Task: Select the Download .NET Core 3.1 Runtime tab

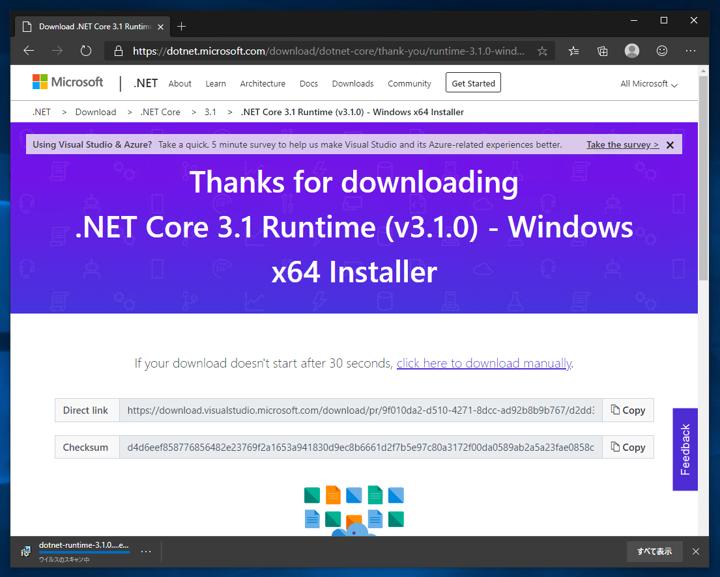Action: click(93, 27)
